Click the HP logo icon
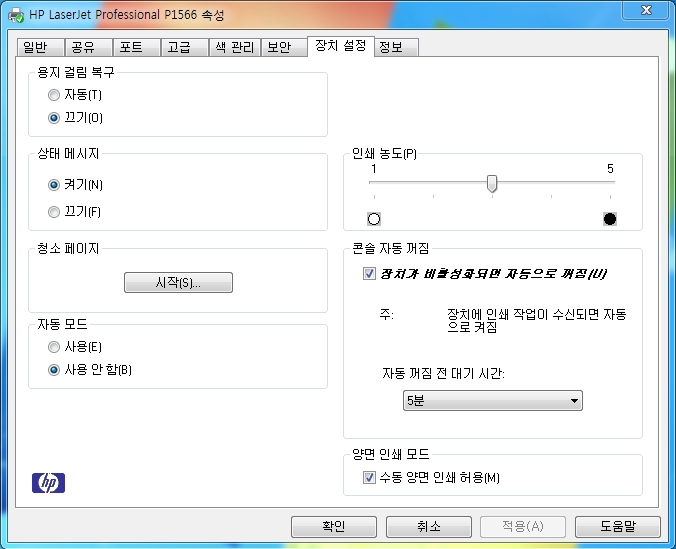This screenshot has height=549, width=676. [48, 483]
